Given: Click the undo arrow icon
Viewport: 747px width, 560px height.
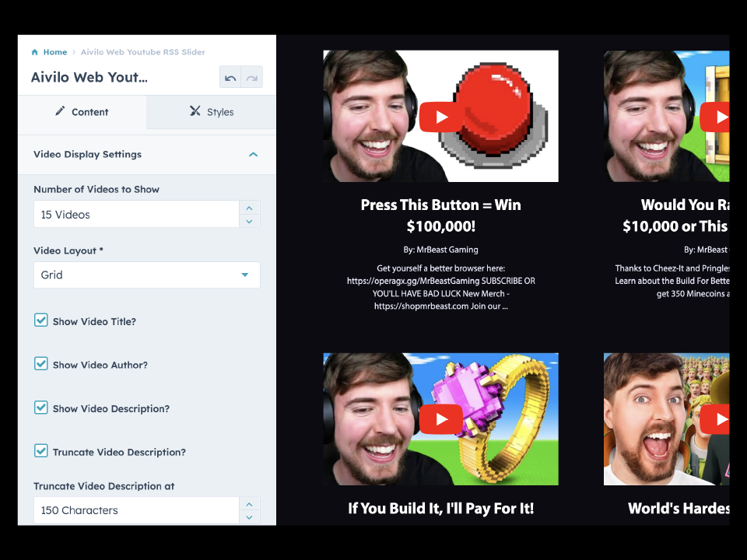Looking at the screenshot, I should [x=230, y=78].
